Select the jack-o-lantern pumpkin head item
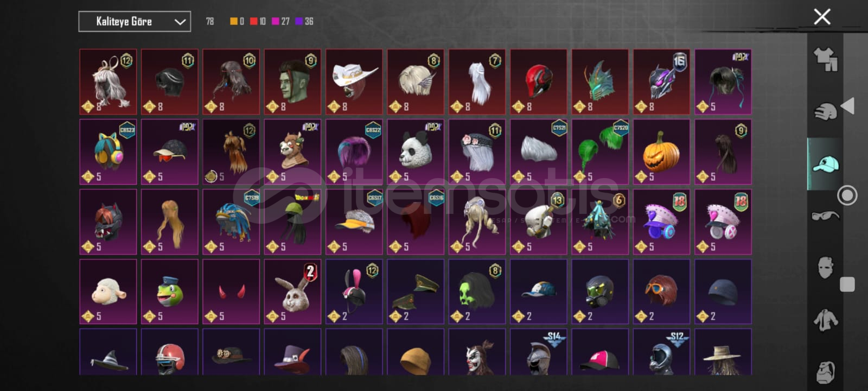The image size is (868, 391). (x=661, y=152)
